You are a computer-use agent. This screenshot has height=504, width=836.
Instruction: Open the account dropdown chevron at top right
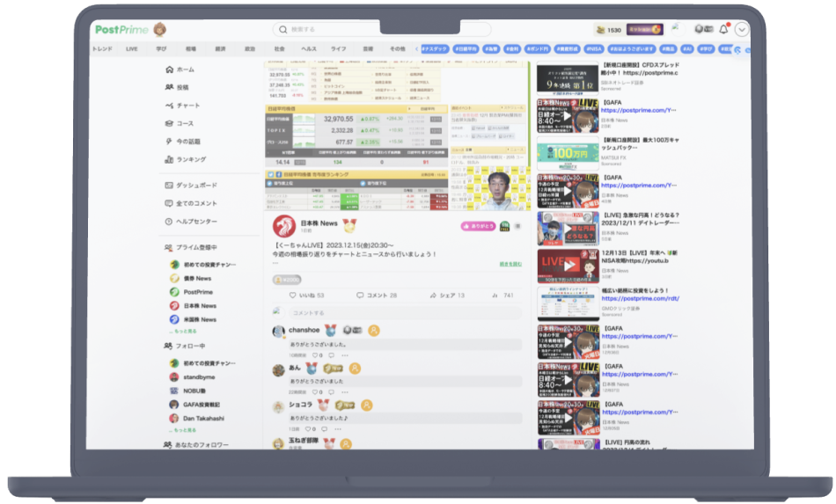point(742,29)
